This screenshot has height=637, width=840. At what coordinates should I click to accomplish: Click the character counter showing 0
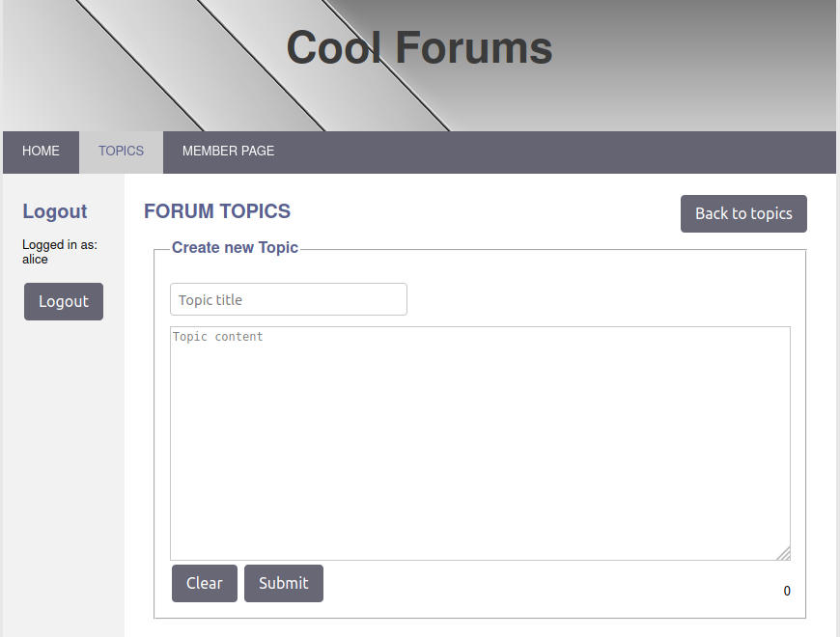787,591
